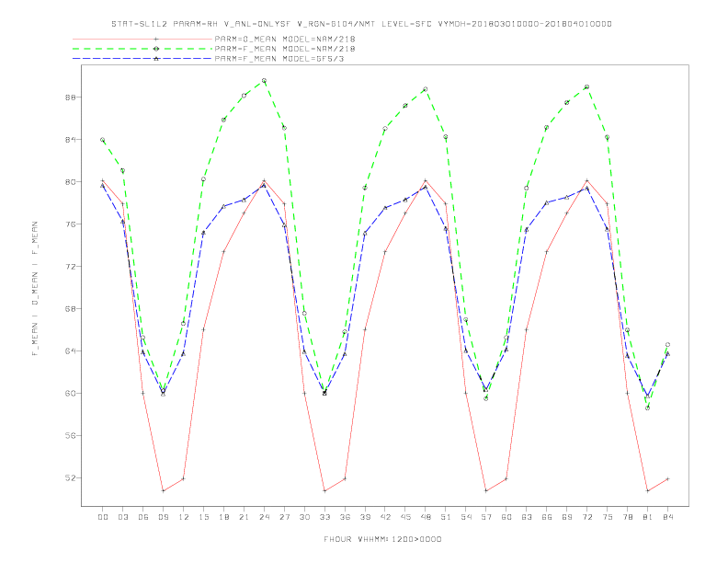The width and height of the screenshot is (728, 563).
Task: Click x-axis tick label 63
Action: point(527,517)
